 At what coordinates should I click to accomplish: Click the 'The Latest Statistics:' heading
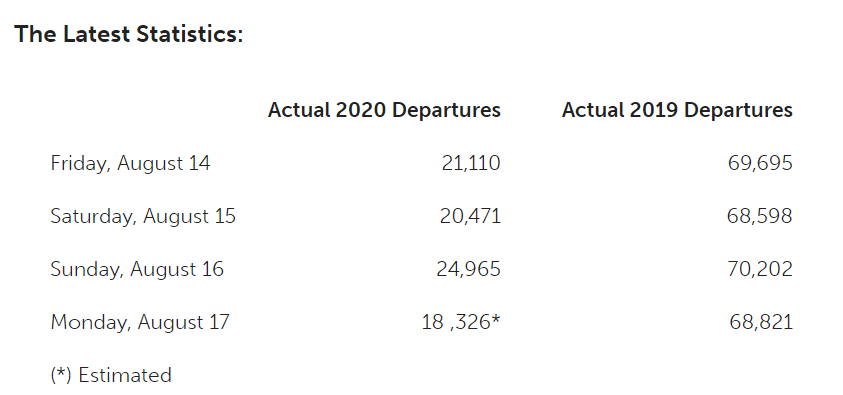(128, 34)
